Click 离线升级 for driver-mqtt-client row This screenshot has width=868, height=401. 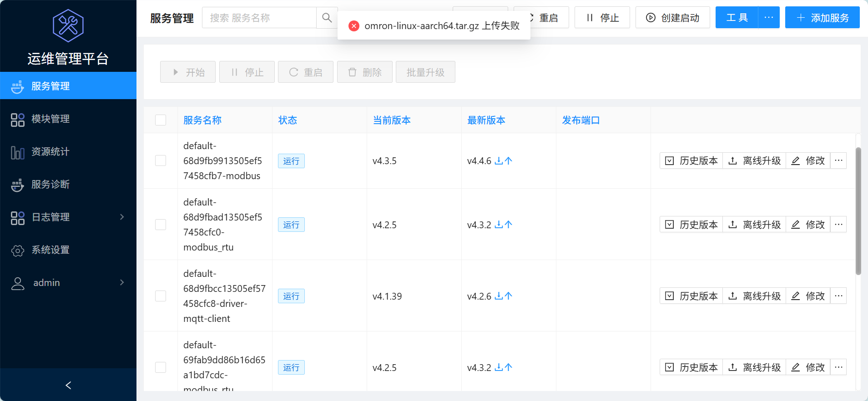tap(754, 296)
